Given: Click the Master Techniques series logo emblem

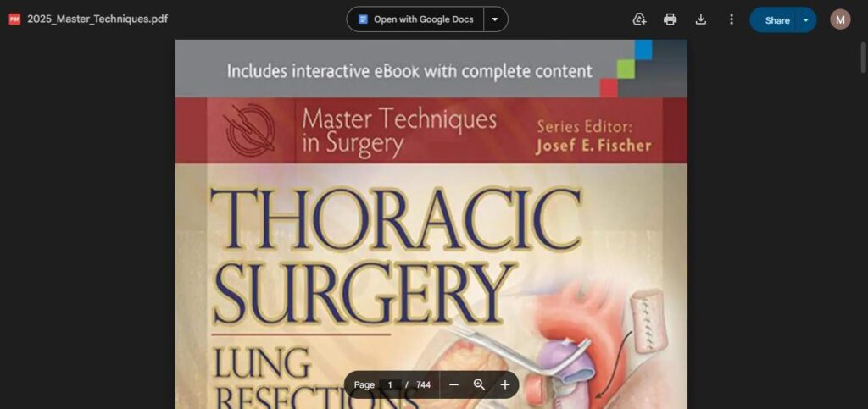Looking at the screenshot, I should point(251,130).
